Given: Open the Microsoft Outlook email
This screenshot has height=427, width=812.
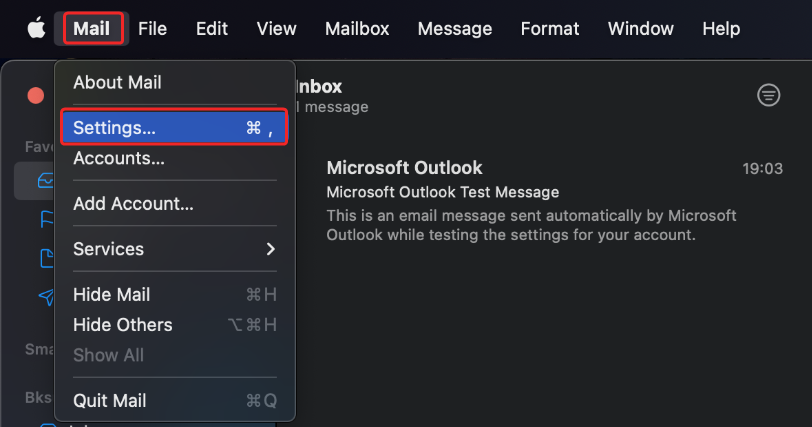Looking at the screenshot, I should (x=554, y=201).
